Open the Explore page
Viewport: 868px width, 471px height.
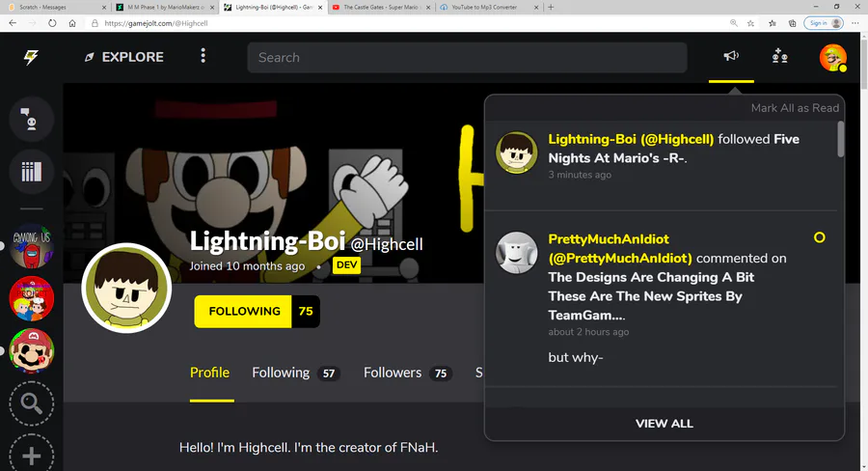click(x=124, y=57)
